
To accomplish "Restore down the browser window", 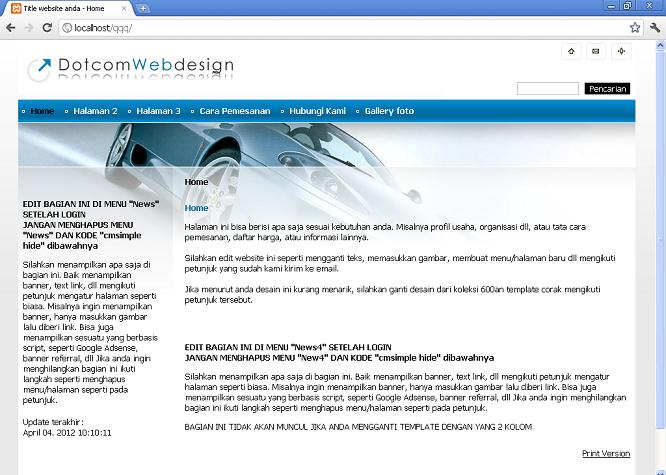I will pyautogui.click(x=627, y=6).
